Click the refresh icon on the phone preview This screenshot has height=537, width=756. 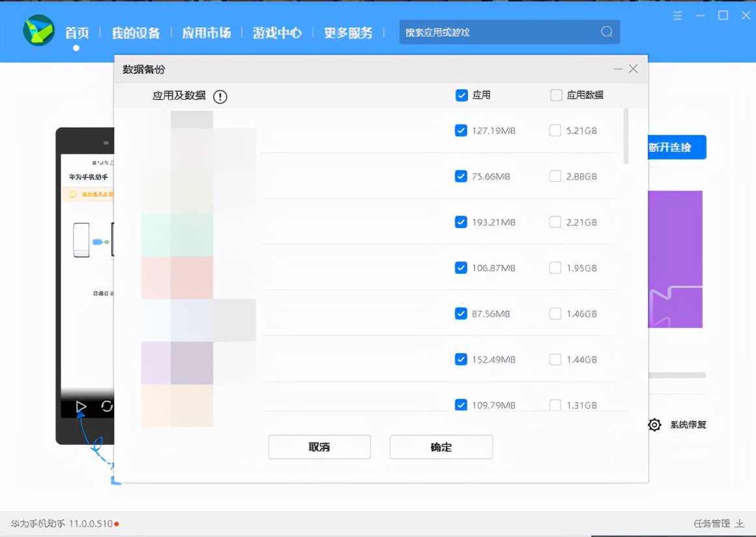(x=106, y=406)
